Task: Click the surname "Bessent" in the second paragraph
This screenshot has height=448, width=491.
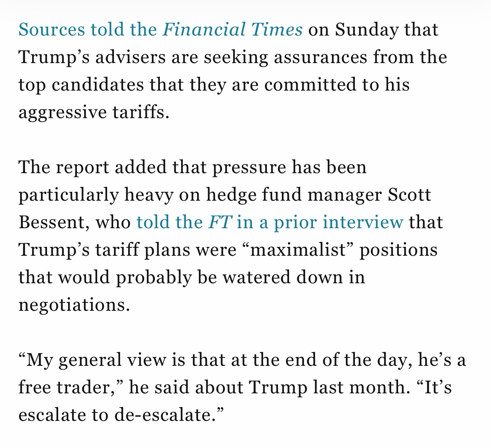Action: point(54,222)
